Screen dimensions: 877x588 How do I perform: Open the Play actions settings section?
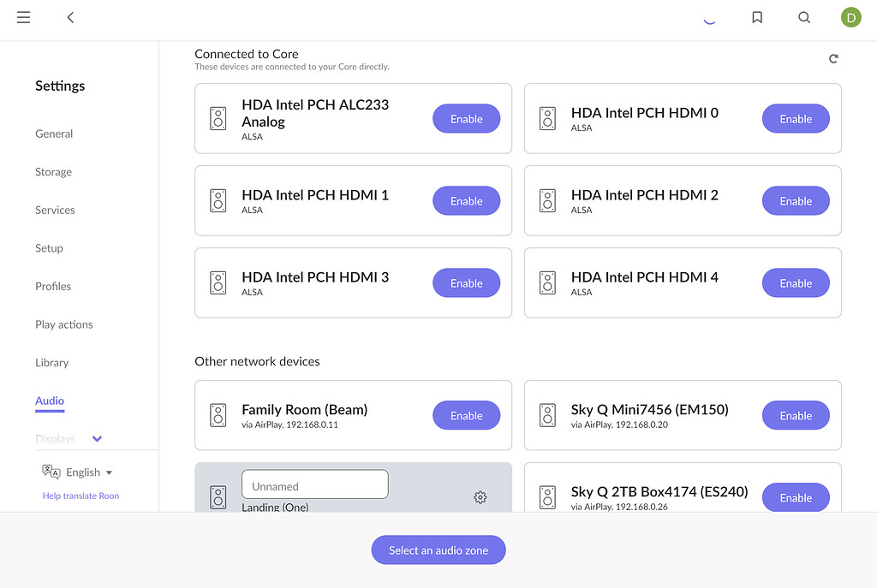point(63,324)
